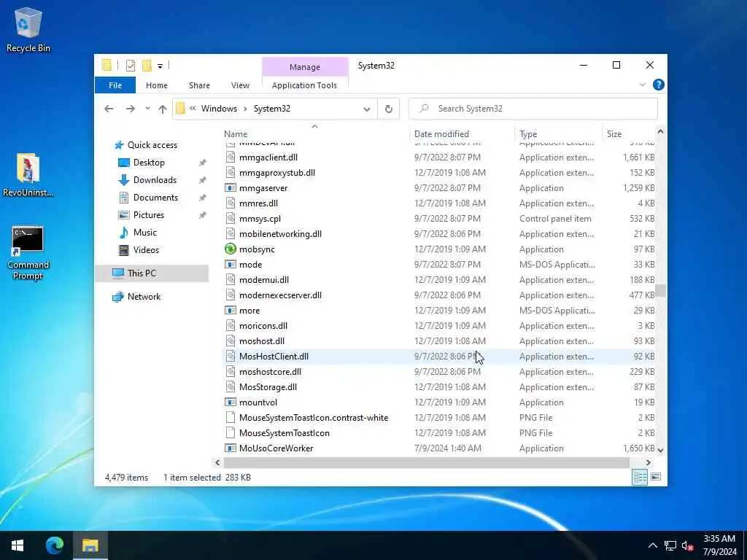Click the Search System32 field

point(533,109)
